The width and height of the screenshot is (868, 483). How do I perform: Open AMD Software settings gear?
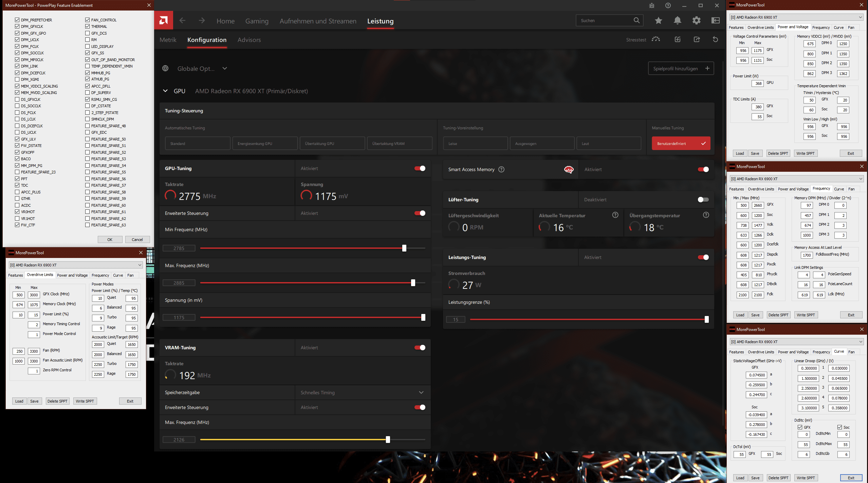coord(696,21)
